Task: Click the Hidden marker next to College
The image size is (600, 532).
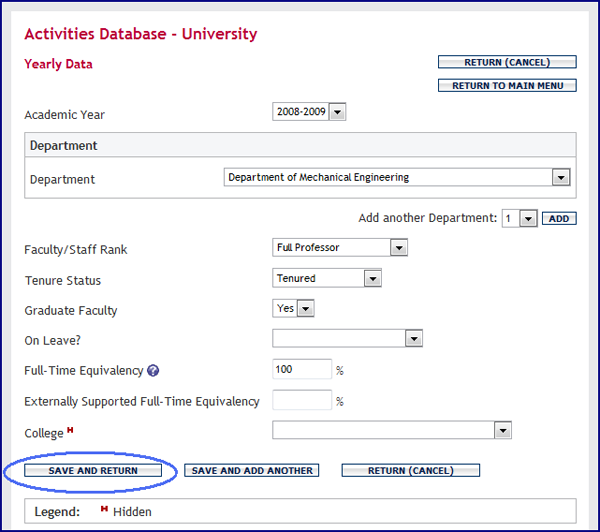Action: [x=70, y=429]
